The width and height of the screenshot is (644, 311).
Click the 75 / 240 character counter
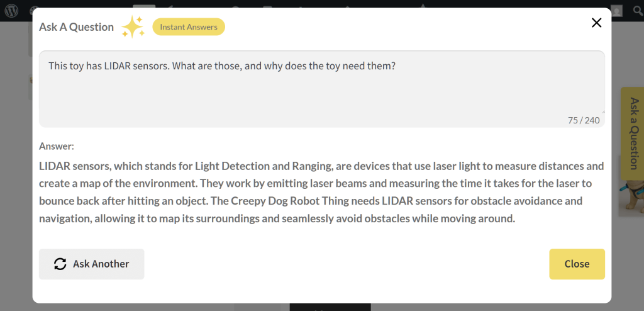(584, 120)
